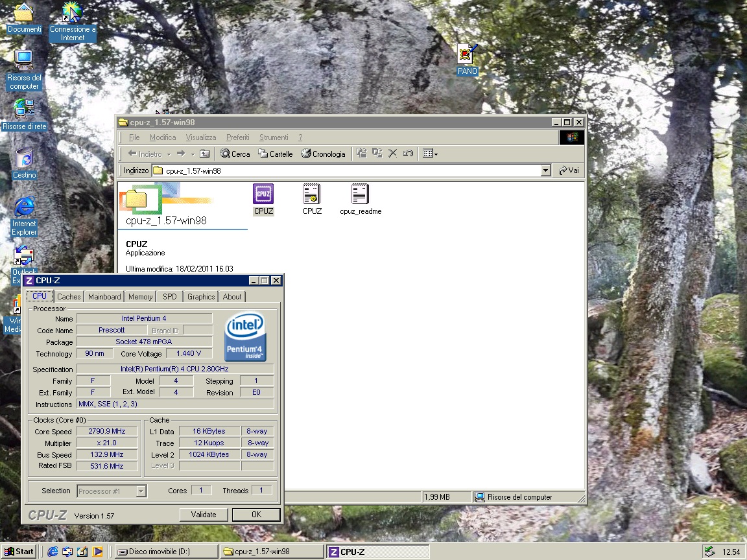The image size is (747, 560).
Task: Open the Cerca search pane
Action: (235, 154)
